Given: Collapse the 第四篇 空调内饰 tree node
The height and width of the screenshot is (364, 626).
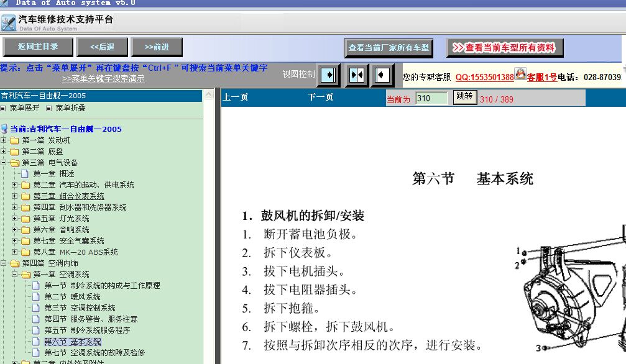Looking at the screenshot, I should tap(4, 263).
